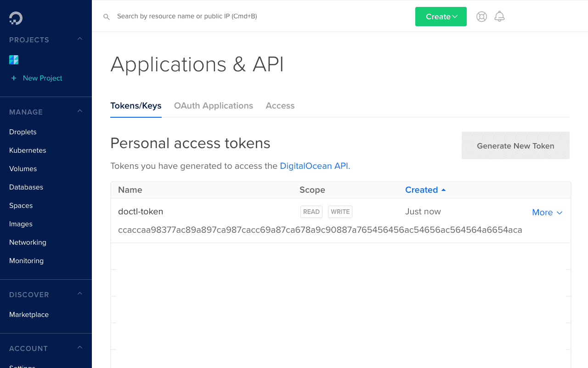Collapse the Manage section chevron

(x=80, y=111)
